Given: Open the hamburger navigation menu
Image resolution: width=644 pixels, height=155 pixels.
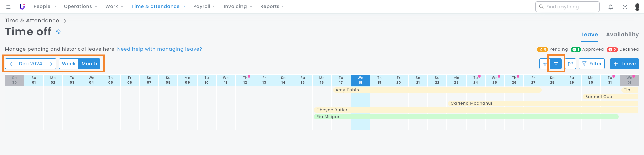Looking at the screenshot, I should point(8,7).
